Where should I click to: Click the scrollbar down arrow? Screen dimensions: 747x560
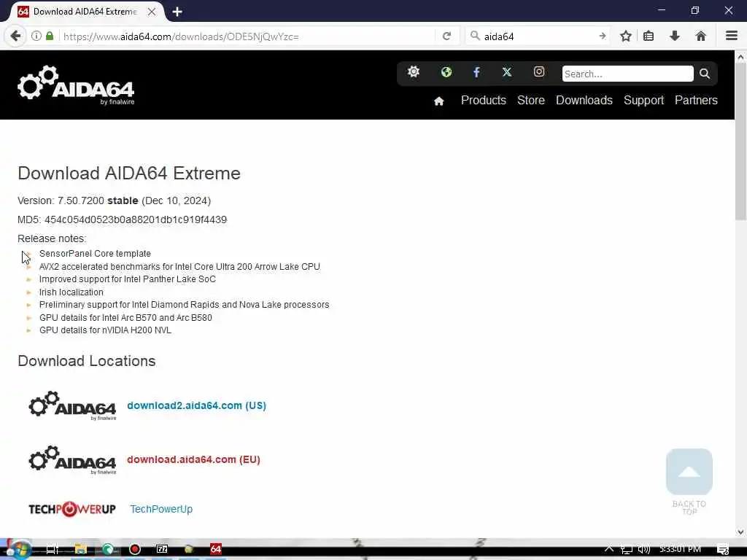(x=740, y=532)
